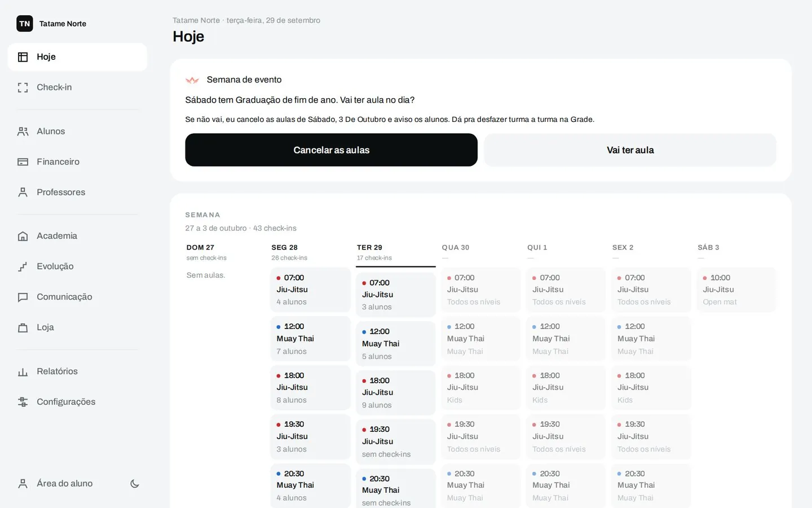This screenshot has width=812, height=508.
Task: Open the Financeiro section
Action: pos(77,162)
